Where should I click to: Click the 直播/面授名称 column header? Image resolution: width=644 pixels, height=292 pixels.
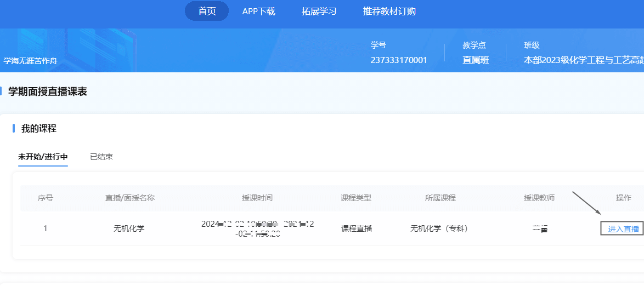[130, 198]
